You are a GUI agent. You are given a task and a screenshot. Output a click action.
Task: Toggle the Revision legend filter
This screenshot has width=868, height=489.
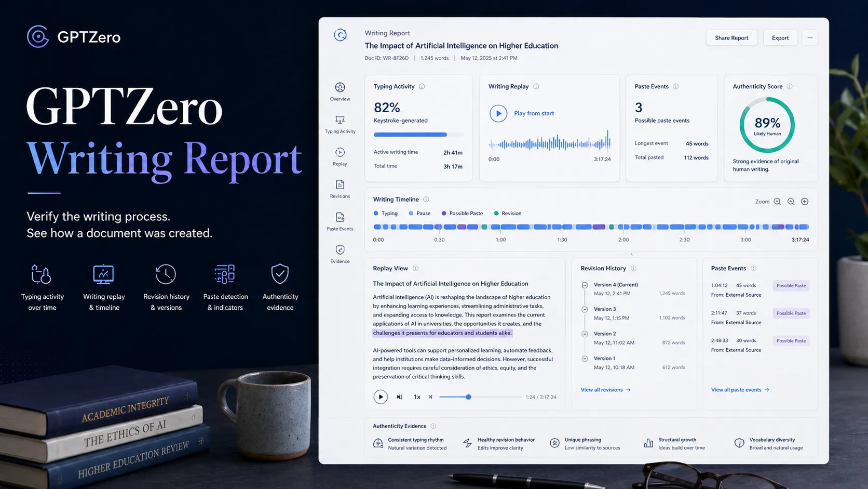click(508, 214)
